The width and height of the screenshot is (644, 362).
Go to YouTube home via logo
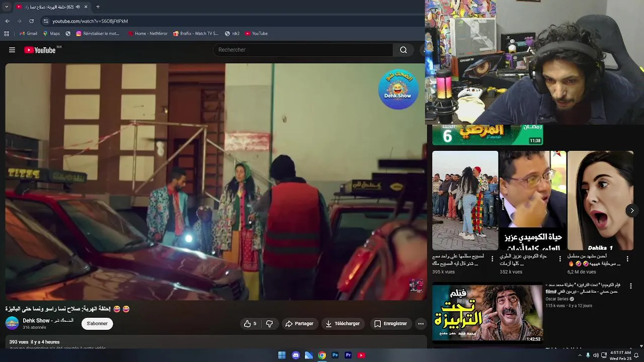[x=40, y=50]
